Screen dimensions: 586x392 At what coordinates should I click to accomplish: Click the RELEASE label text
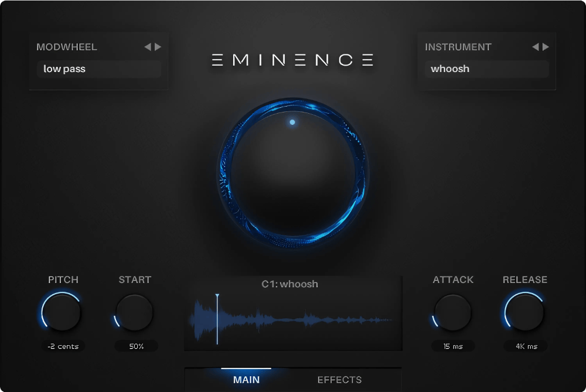524,279
